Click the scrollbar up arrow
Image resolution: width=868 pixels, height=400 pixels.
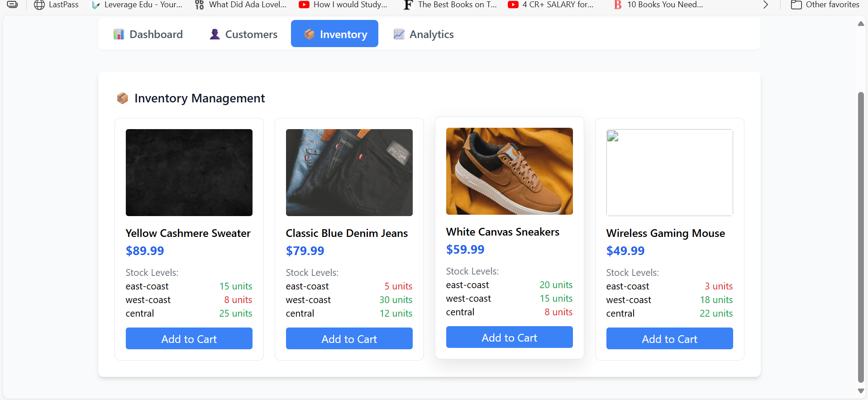861,24
